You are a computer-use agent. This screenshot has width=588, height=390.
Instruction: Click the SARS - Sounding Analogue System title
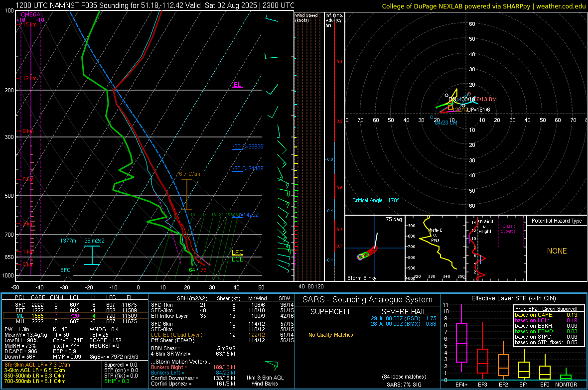pos(367,300)
